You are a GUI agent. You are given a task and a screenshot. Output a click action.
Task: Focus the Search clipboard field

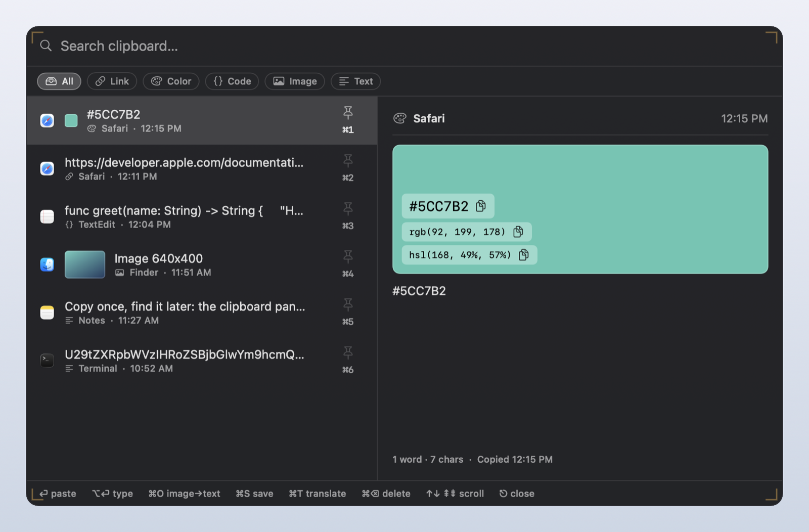[404, 46]
